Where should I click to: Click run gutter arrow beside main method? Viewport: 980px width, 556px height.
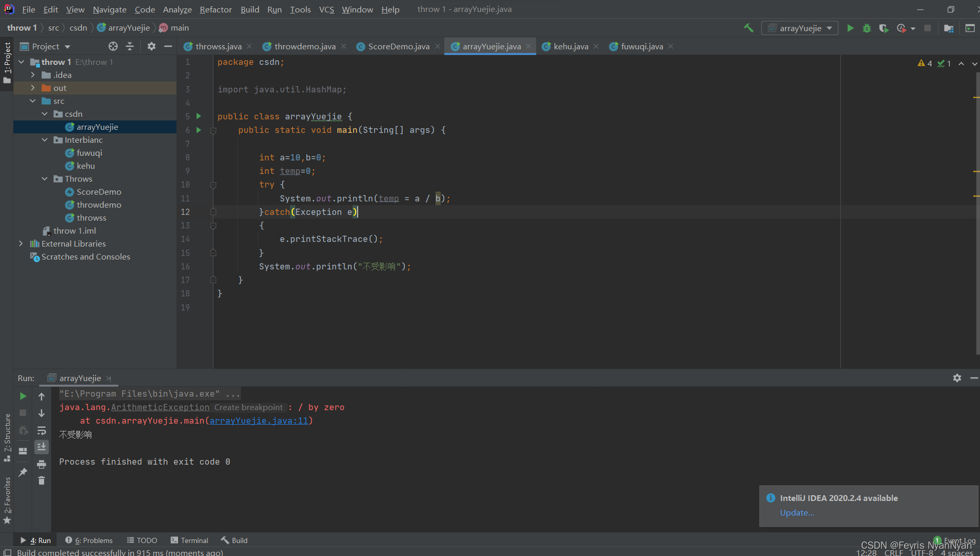(199, 130)
